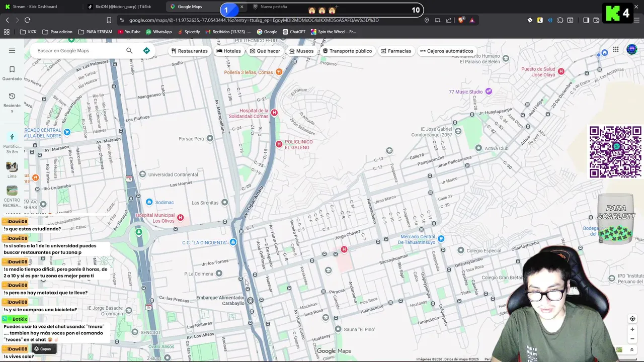Click into the Buscar en Google Maps field

point(78,51)
